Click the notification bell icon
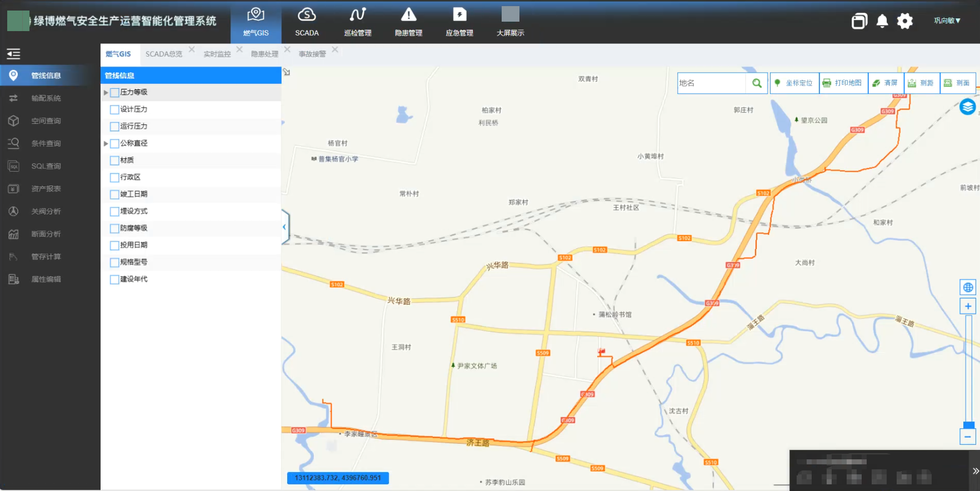 (x=882, y=21)
